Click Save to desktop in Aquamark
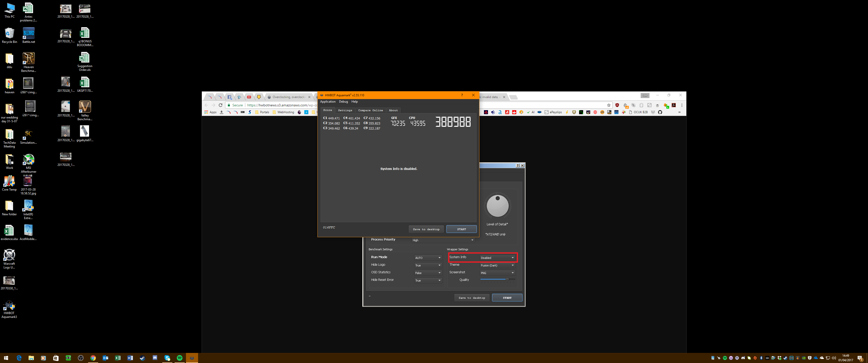 (x=426, y=229)
